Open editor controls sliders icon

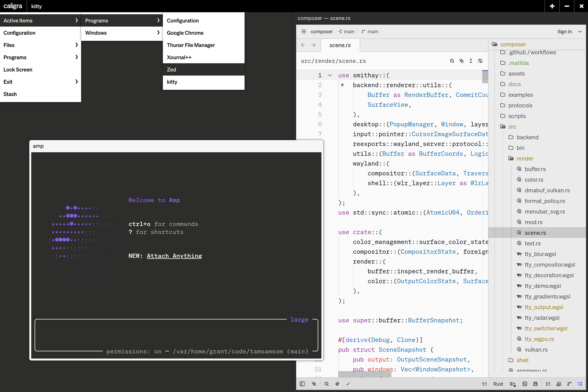click(x=480, y=61)
